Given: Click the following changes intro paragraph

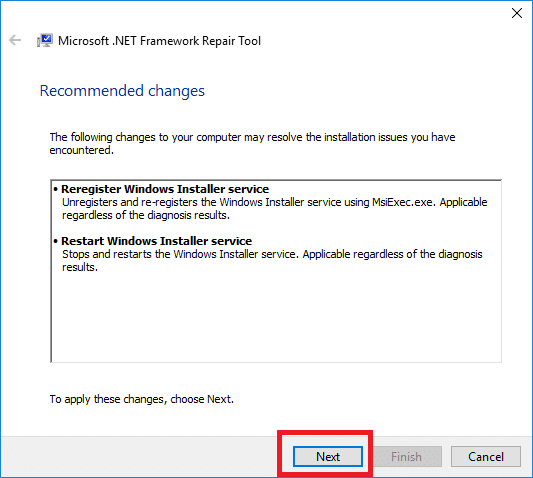Looking at the screenshot, I should click(x=252, y=143).
